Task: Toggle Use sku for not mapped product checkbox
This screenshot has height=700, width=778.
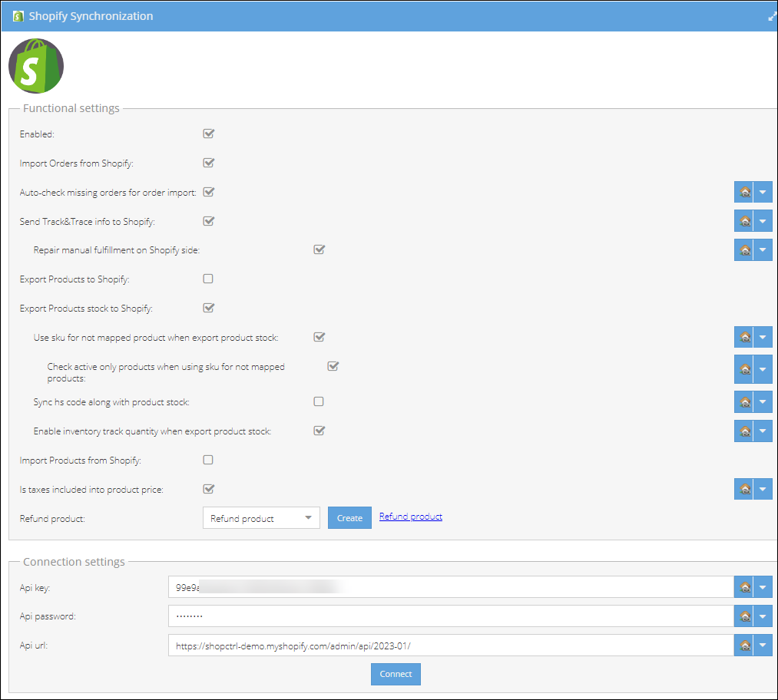Action: [x=319, y=337]
